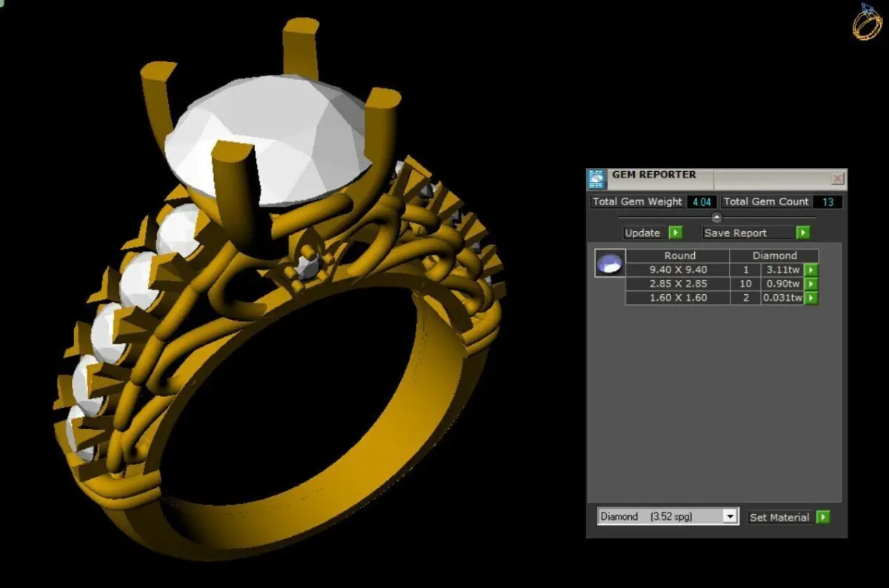Click the Total Gem Count label
The image size is (889, 588).
(766, 201)
